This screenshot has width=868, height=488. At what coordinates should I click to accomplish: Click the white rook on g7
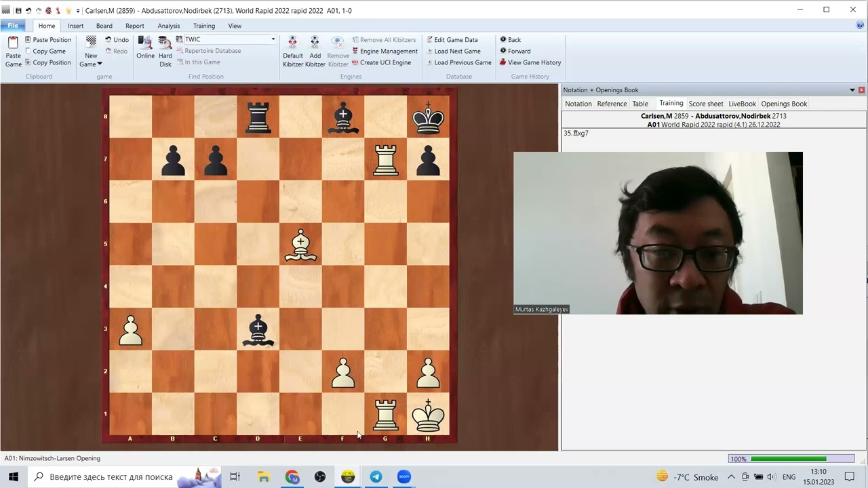click(386, 159)
